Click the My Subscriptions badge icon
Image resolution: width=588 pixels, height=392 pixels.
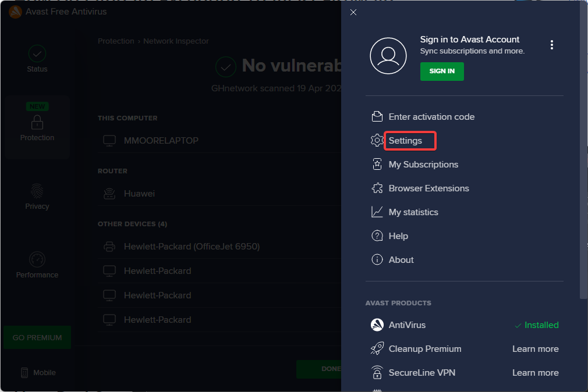tap(377, 165)
